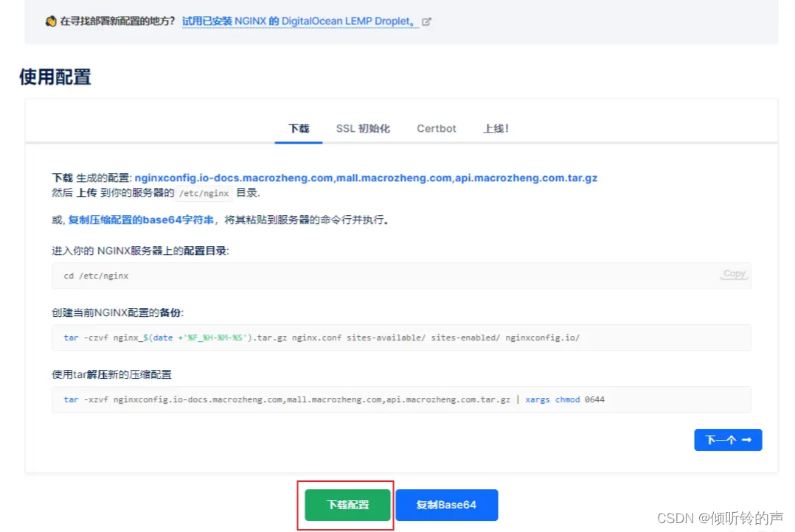
Task: Click the /etc/nginx inline code label
Action: pos(204,193)
